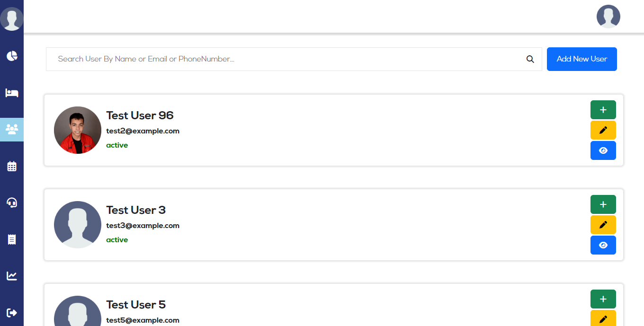Click the search magnifier icon

[x=530, y=59]
